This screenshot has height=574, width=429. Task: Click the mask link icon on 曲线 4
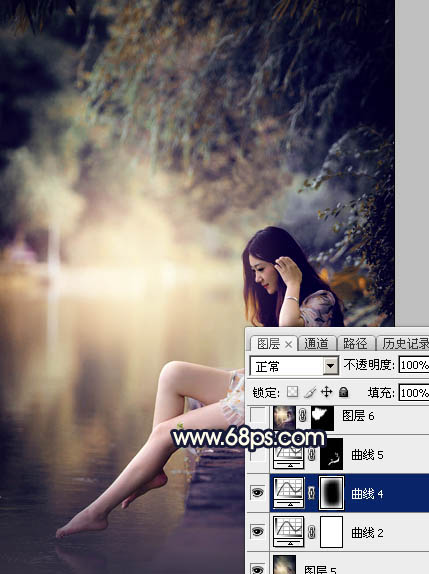pos(312,493)
